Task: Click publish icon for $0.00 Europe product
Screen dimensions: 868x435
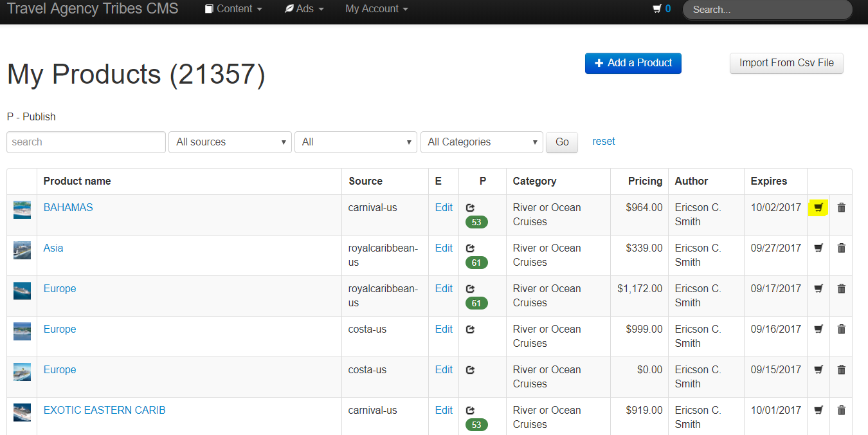Action: [470, 370]
